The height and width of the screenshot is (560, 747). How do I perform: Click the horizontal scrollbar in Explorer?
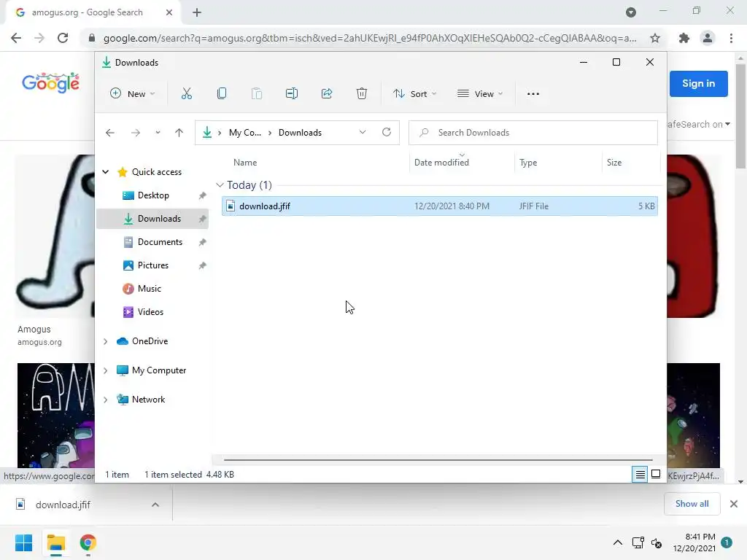[438, 460]
